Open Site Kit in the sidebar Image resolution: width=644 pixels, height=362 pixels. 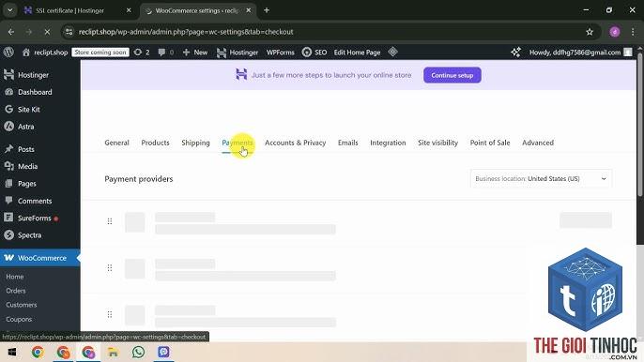click(39, 110)
